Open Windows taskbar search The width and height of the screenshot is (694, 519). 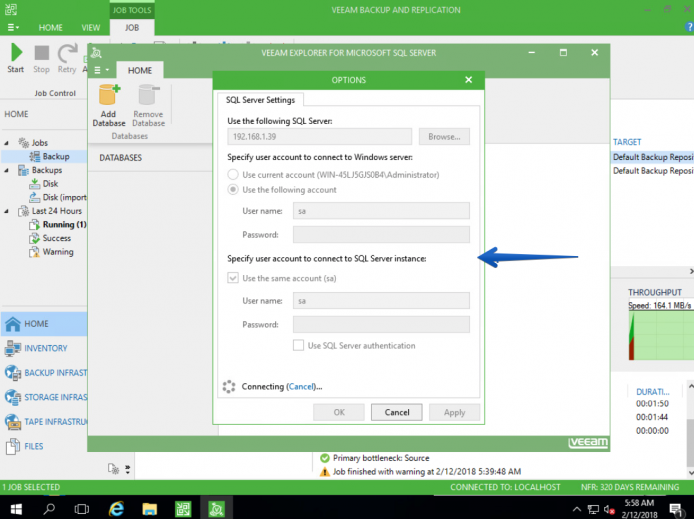(49, 509)
